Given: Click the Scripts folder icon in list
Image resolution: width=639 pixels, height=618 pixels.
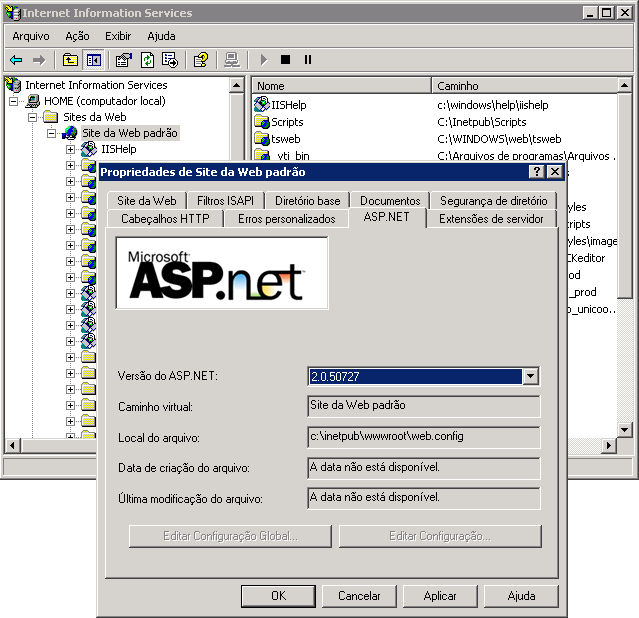Looking at the screenshot, I should (x=262, y=122).
